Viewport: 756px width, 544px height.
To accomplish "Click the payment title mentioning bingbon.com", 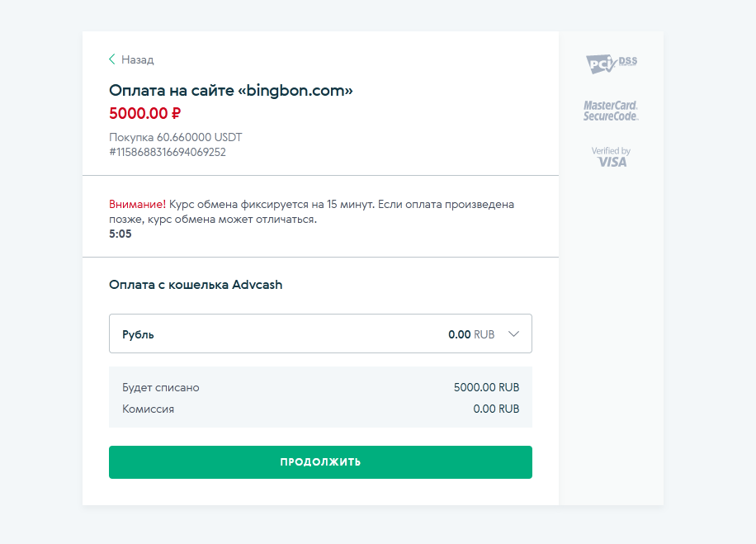I will click(231, 90).
